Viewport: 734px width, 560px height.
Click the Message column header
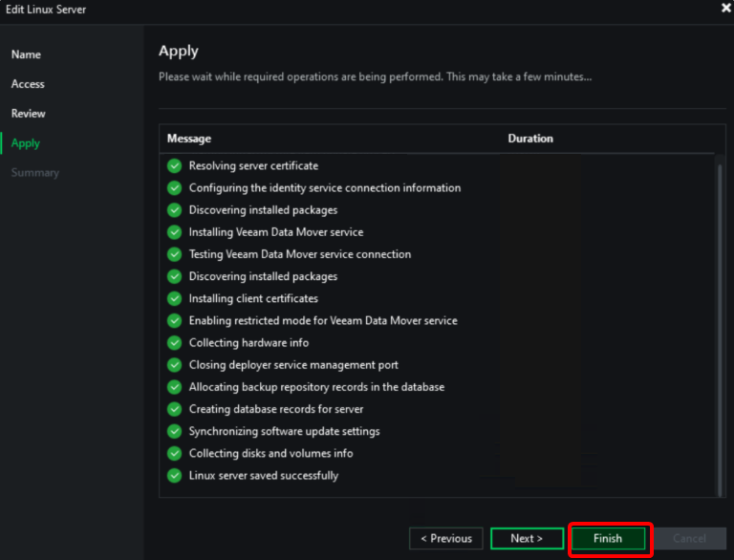pos(189,139)
